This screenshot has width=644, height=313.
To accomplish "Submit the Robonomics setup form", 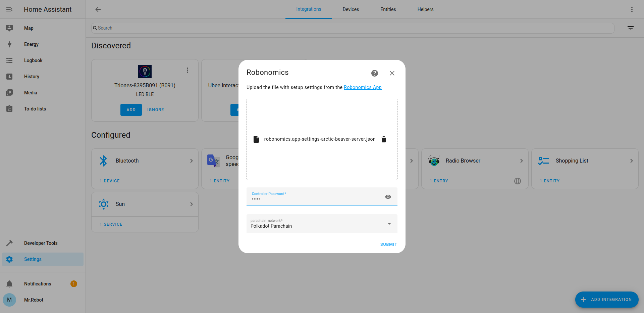I will (x=389, y=244).
